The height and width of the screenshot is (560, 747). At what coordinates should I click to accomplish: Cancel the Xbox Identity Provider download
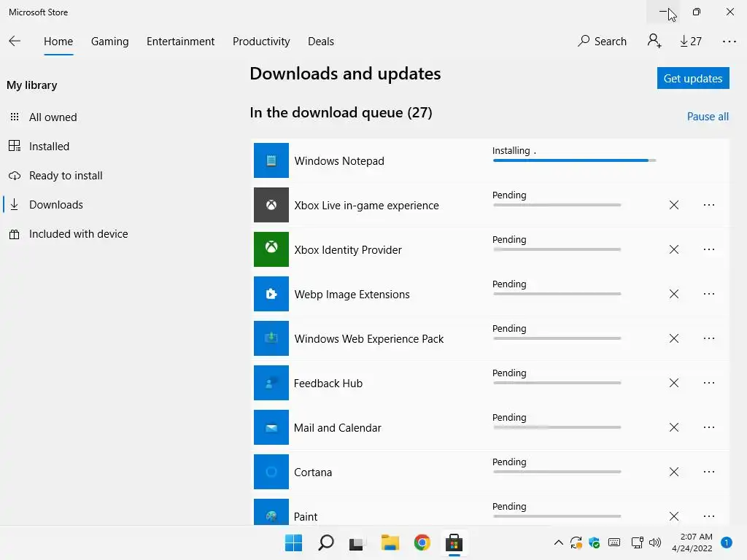tap(673, 249)
